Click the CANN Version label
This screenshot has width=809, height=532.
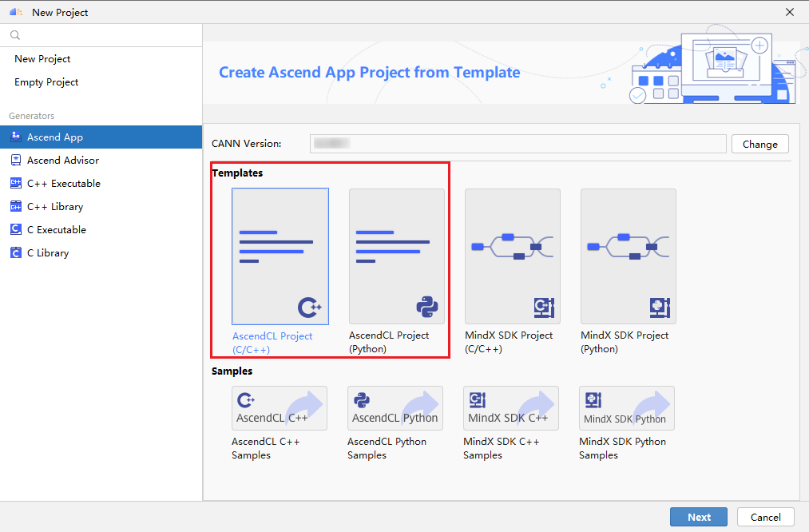pyautogui.click(x=247, y=144)
